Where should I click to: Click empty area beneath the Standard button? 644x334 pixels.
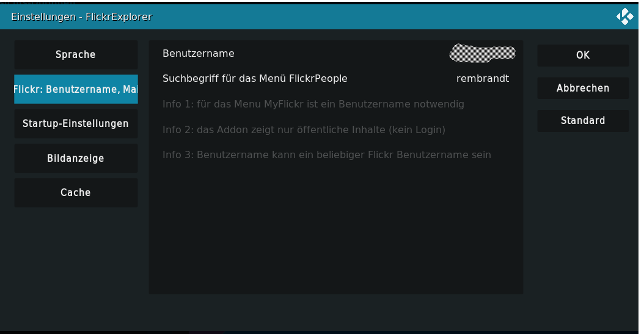click(583, 226)
